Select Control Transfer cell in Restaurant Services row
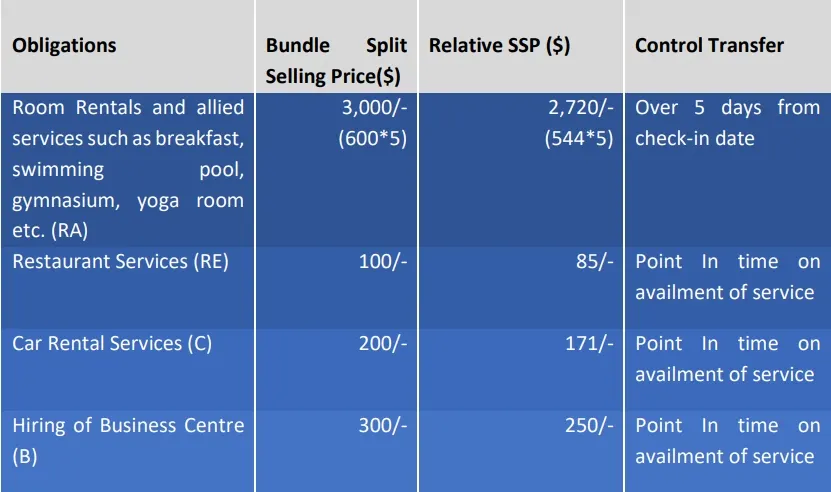831x492 pixels. point(727,277)
